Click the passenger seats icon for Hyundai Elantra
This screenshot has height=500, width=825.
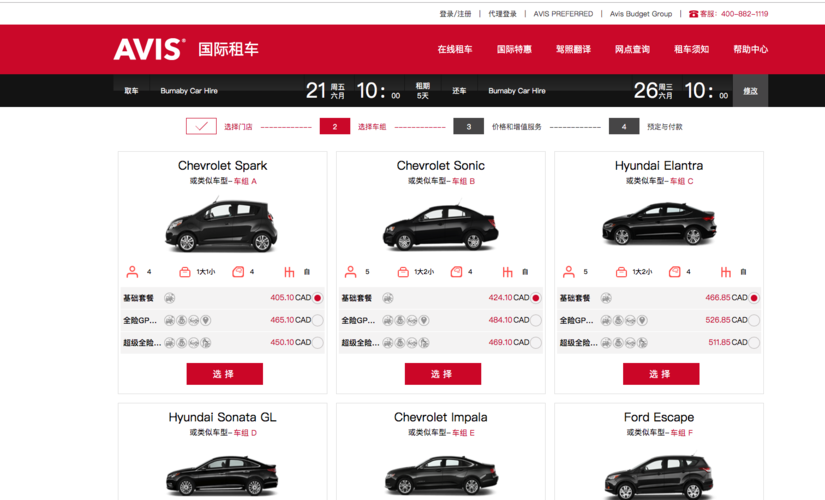tap(569, 272)
